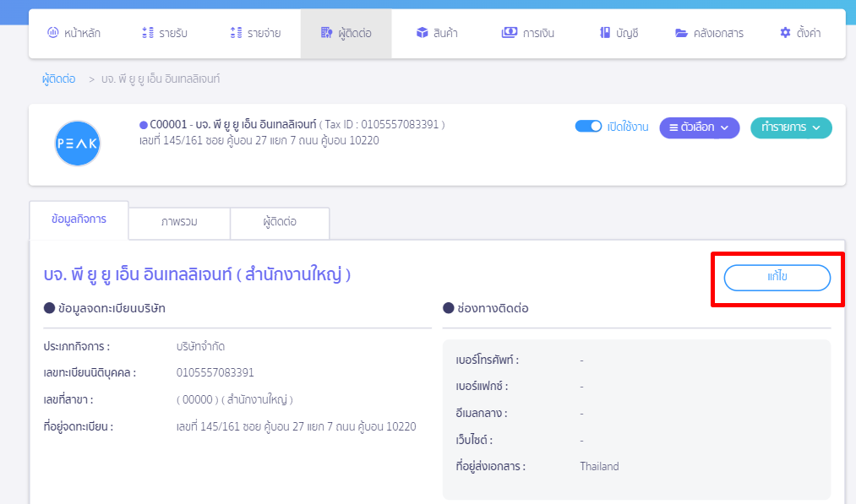Screen dimensions: 856x504
Task: Click the แก้ไข edit button
Action: (x=777, y=277)
